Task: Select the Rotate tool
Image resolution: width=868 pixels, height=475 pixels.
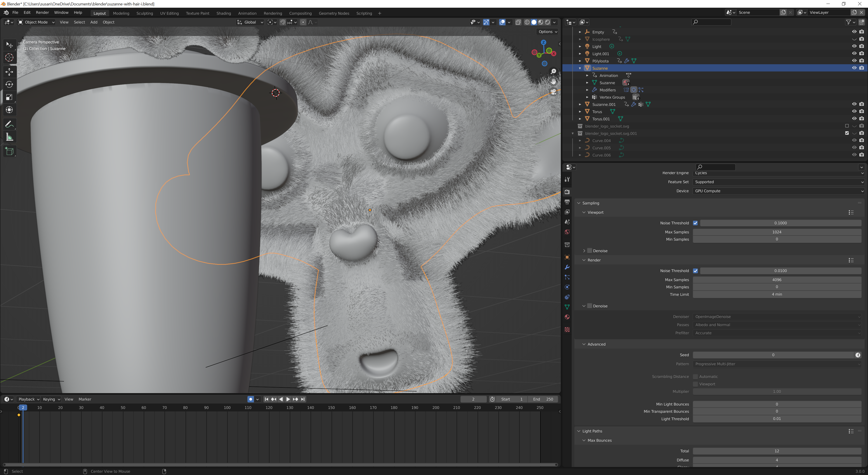Action: [9, 84]
